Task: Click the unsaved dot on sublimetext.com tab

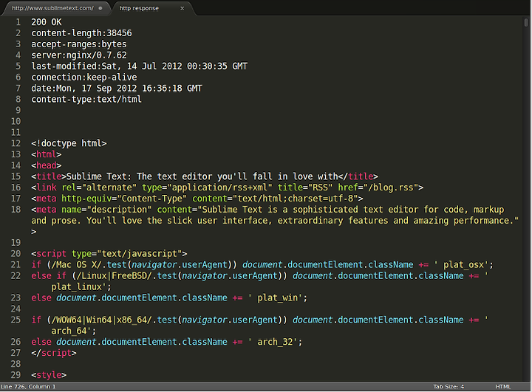Action: [x=100, y=8]
